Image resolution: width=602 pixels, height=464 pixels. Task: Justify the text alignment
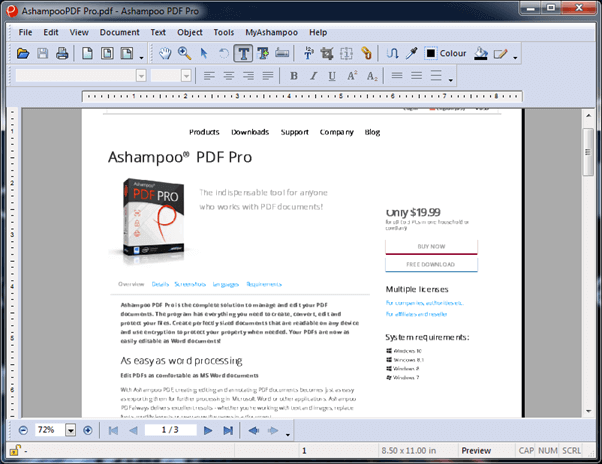(x=268, y=76)
